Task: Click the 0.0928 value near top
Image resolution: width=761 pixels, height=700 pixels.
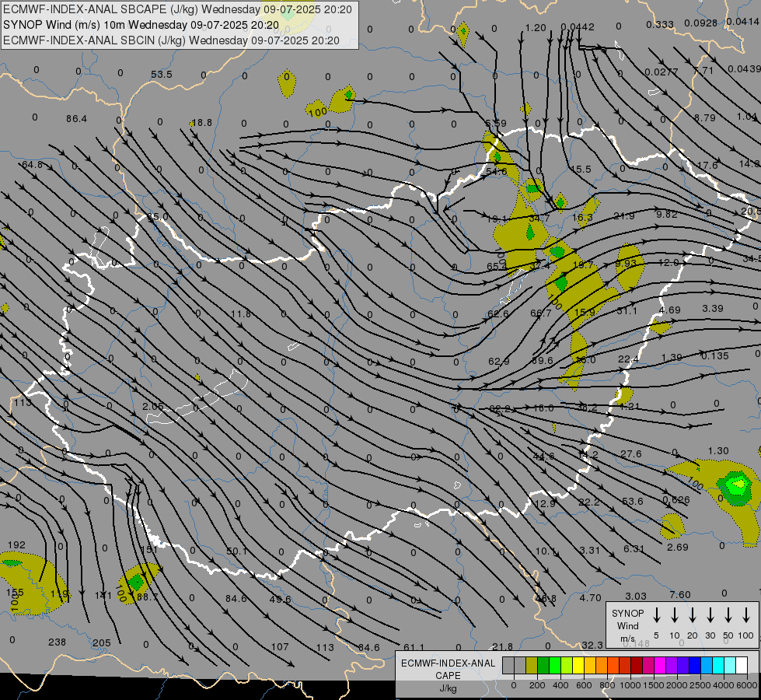Action: pos(701,23)
